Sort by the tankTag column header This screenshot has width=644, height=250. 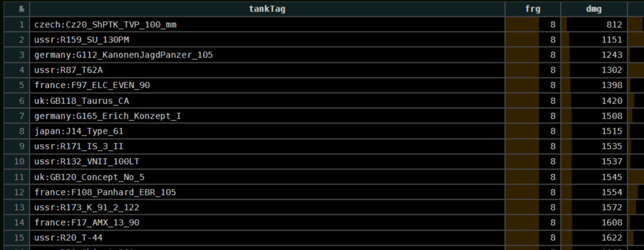[267, 8]
